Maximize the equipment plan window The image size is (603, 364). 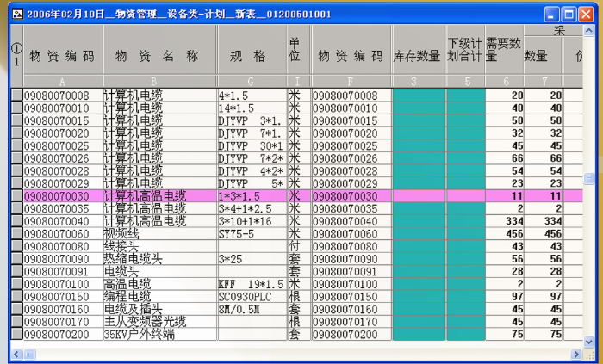tap(569, 15)
